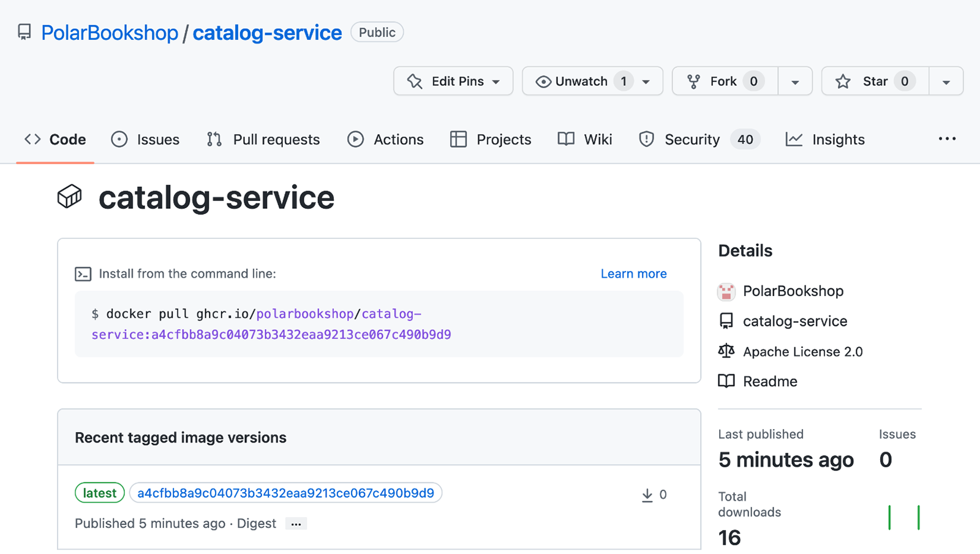
Task: Click the Issues circle icon
Action: 119,139
